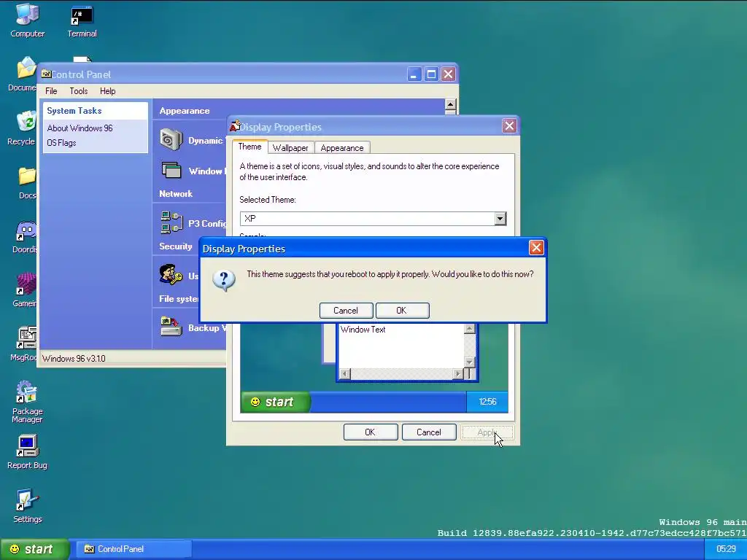The height and width of the screenshot is (560, 747).
Task: Minimize the Control Panel window
Action: (x=414, y=74)
